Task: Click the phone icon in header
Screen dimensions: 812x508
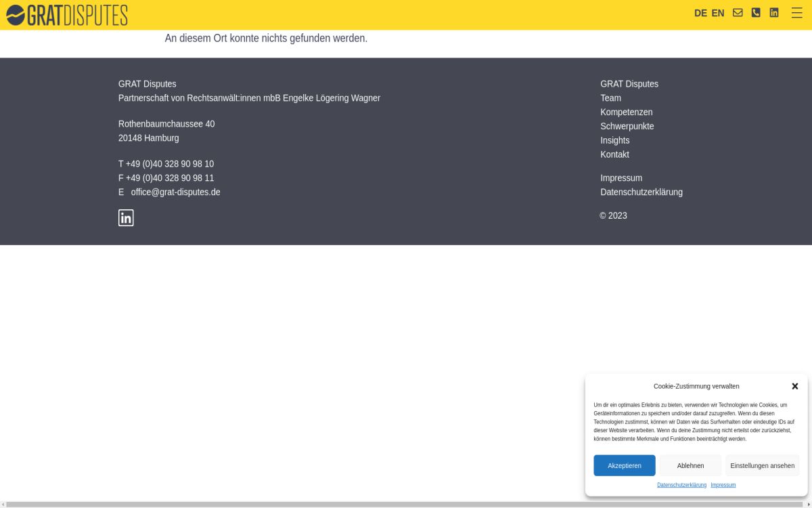Action: (756, 13)
